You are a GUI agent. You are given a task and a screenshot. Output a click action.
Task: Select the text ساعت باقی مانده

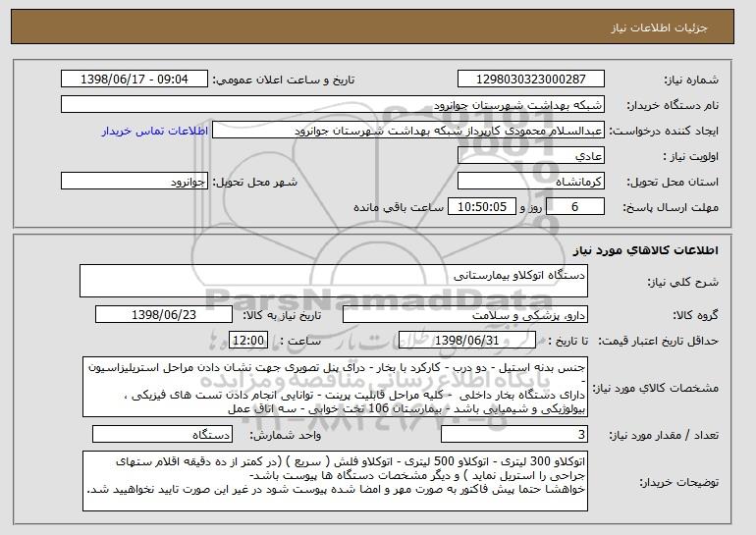[x=399, y=207]
